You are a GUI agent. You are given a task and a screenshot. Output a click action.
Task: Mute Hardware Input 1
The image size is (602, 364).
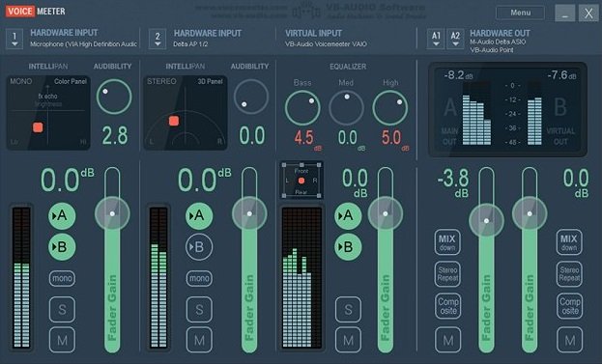(62, 340)
